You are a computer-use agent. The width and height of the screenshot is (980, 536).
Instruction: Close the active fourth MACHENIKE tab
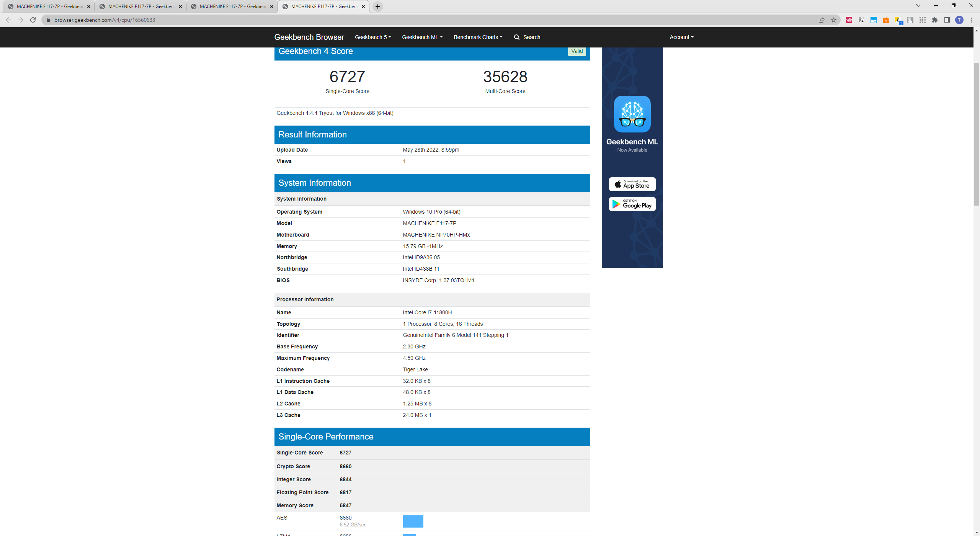pos(363,7)
